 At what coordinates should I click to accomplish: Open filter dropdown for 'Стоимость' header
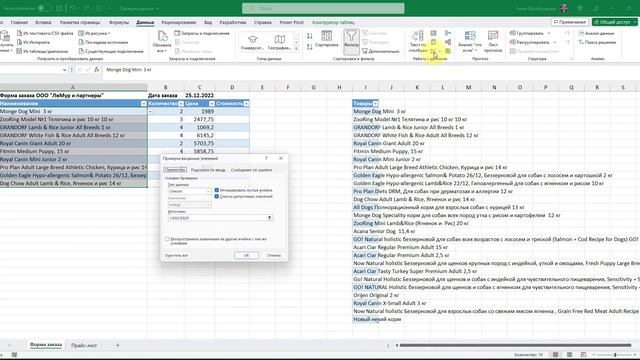click(246, 104)
